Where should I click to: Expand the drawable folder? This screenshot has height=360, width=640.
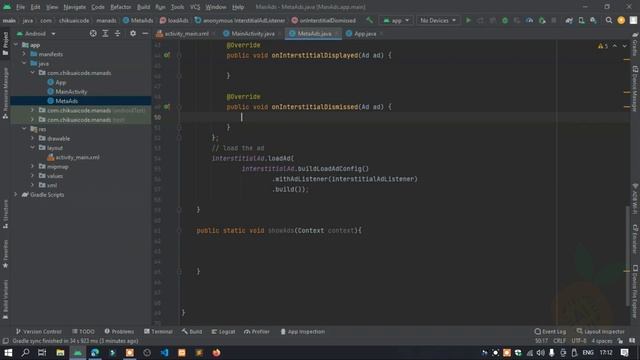(32, 138)
